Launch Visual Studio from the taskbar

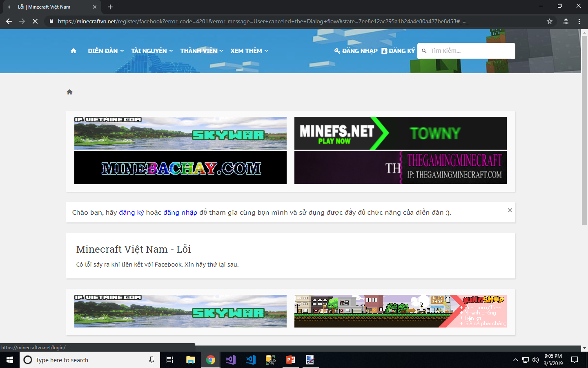pyautogui.click(x=231, y=360)
